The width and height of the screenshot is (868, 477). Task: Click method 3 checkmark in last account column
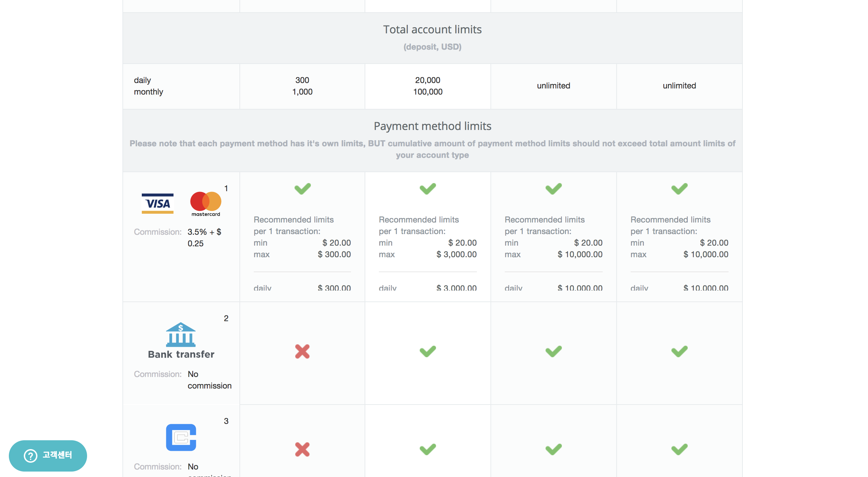tap(680, 449)
